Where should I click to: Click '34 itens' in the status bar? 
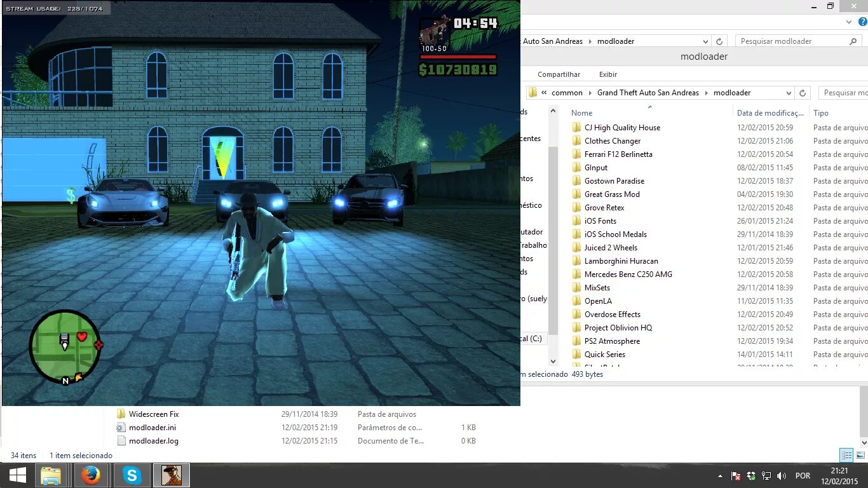pos(24,456)
